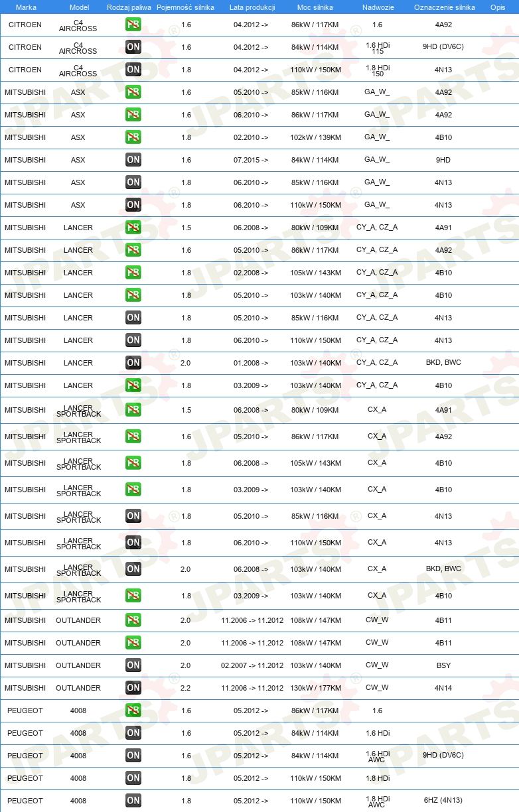Click the 4A91 cell in the CX_A row
The height and width of the screenshot is (812, 519).
click(443, 410)
